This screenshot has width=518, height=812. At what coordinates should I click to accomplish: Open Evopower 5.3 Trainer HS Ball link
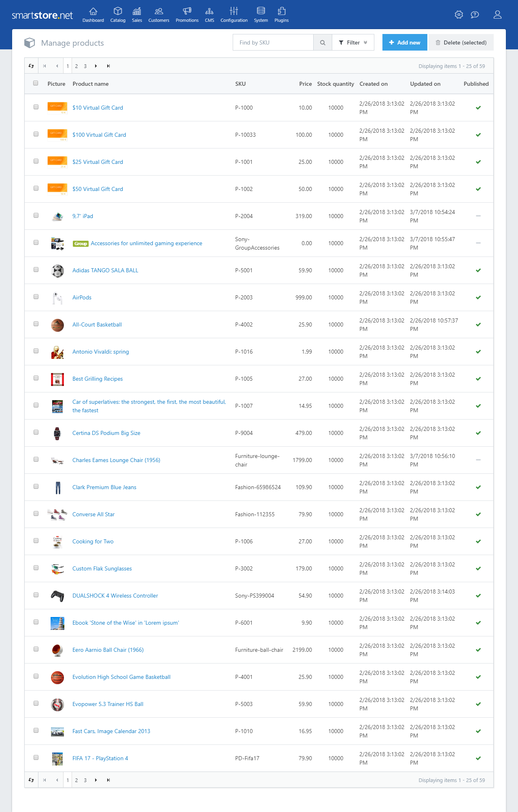click(x=108, y=704)
